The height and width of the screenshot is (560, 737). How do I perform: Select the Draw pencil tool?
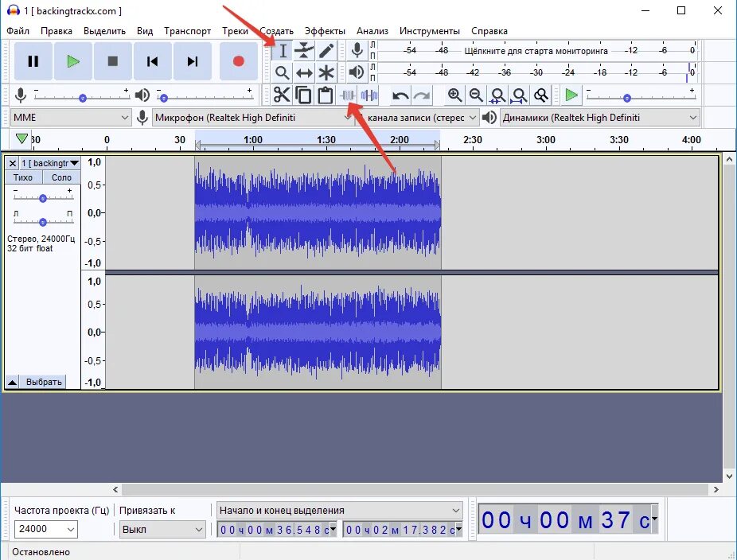[x=326, y=50]
